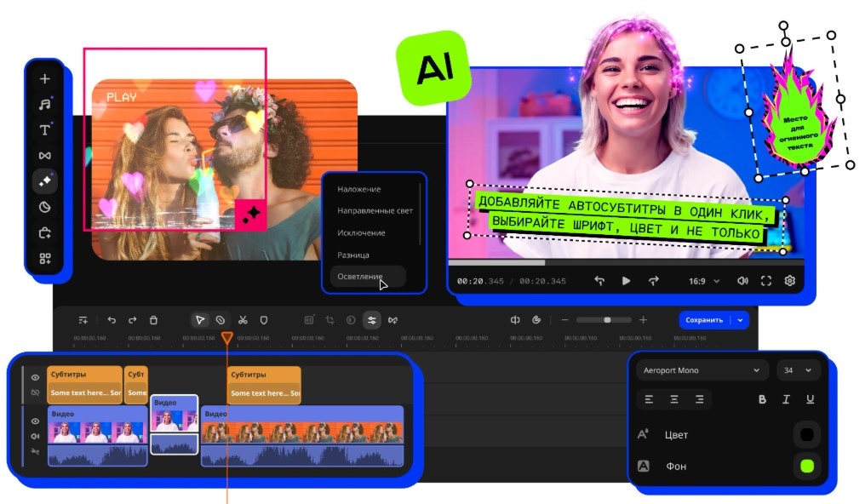Undo the last timeline action
The image size is (865, 504).
112,320
